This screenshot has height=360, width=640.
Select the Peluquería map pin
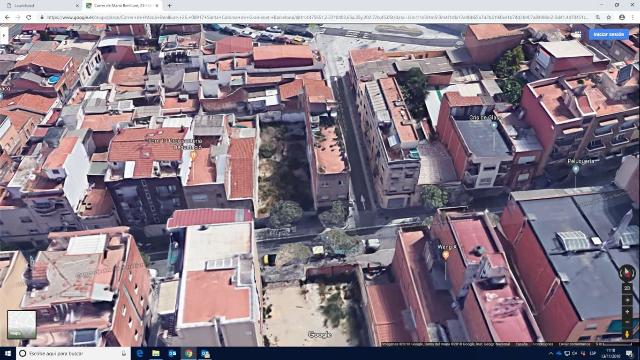[x=576, y=169]
